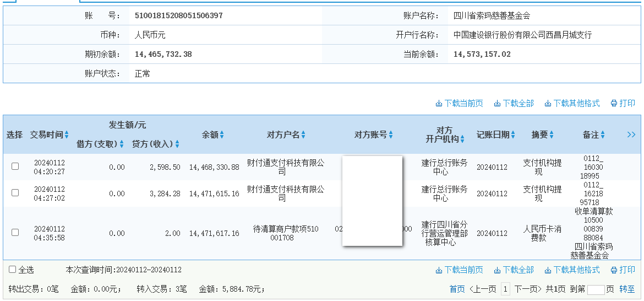
Task: Click transfer-in total 5,884.78元
Action: click(x=243, y=289)
